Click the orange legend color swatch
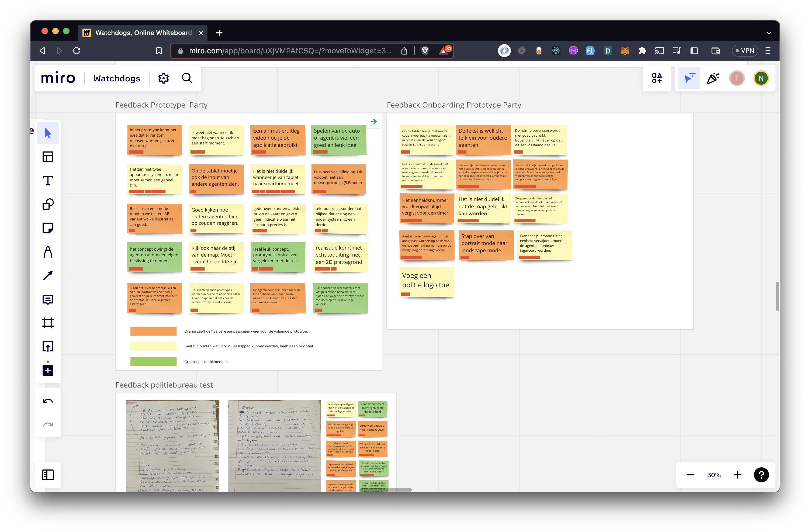This screenshot has height=532, width=810. point(153,331)
